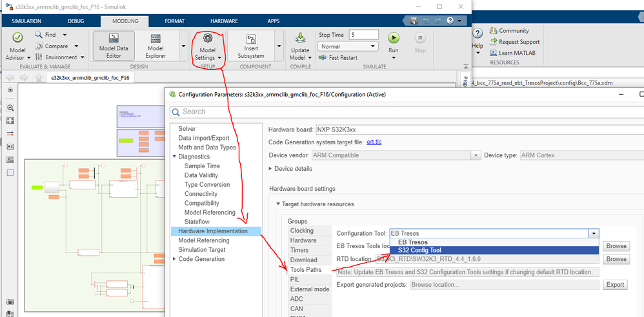Click the annotation text tool in palette
Viewport: 644px width, 317px height.
click(11, 146)
